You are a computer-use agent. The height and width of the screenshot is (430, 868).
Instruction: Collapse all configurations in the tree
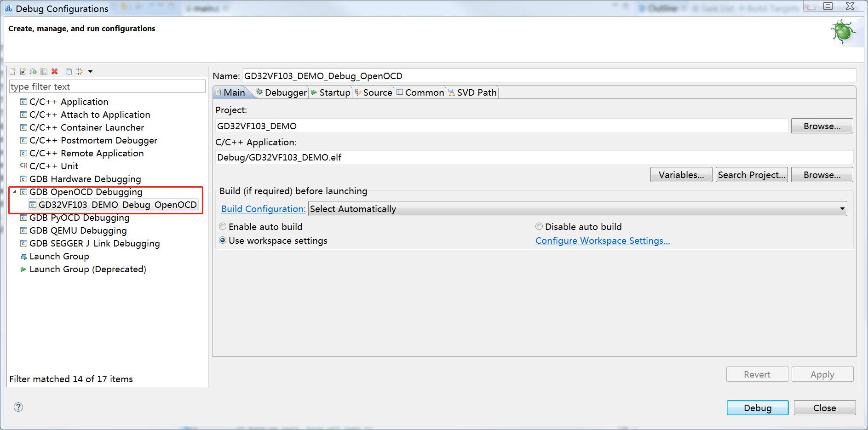(69, 71)
